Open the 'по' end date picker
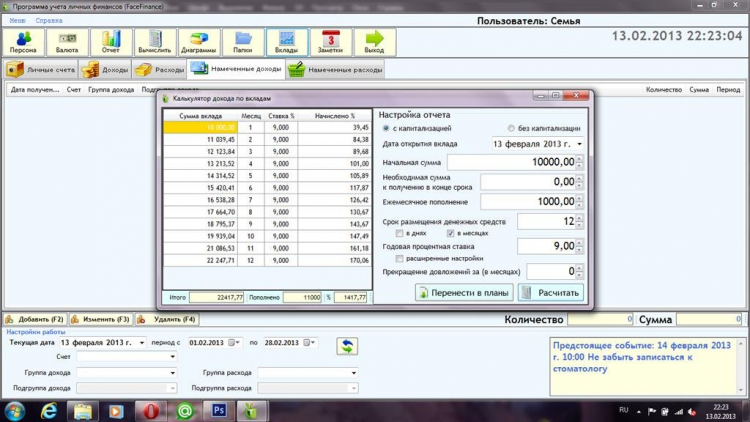Image resolution: width=750 pixels, height=422 pixels. (x=309, y=343)
